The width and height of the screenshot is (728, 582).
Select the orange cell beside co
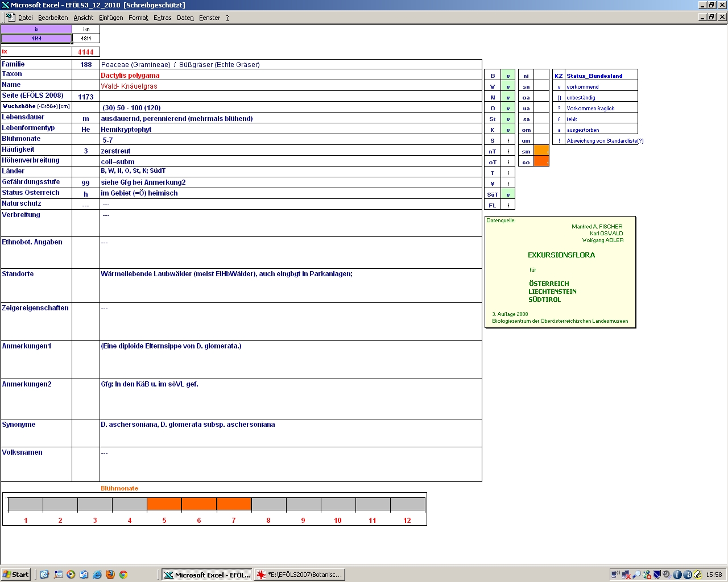(541, 161)
